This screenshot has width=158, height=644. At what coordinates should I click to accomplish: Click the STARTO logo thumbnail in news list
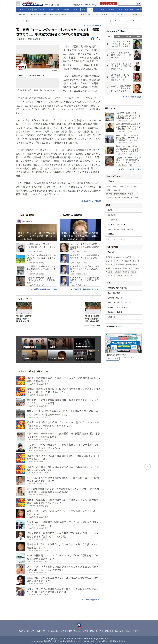pyautogui.click(x=21, y=557)
